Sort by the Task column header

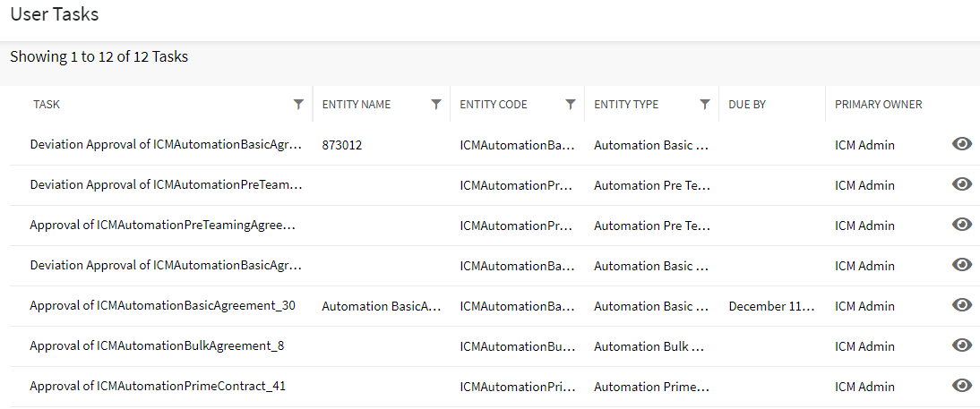click(47, 105)
